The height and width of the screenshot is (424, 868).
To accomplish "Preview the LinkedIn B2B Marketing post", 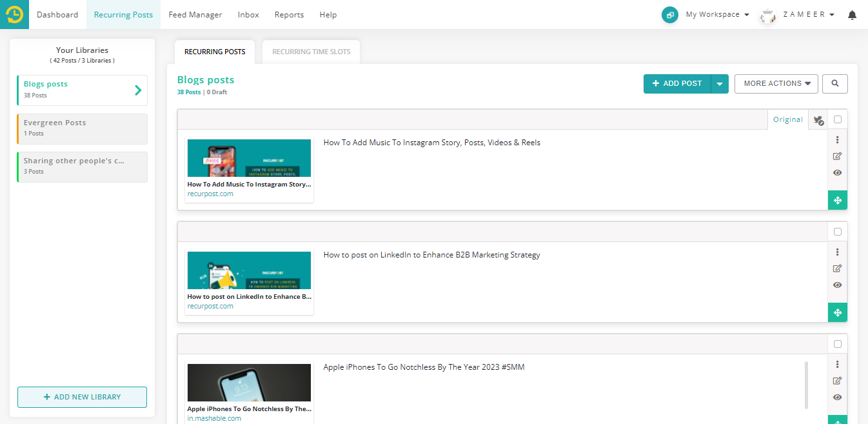I will coord(838,285).
